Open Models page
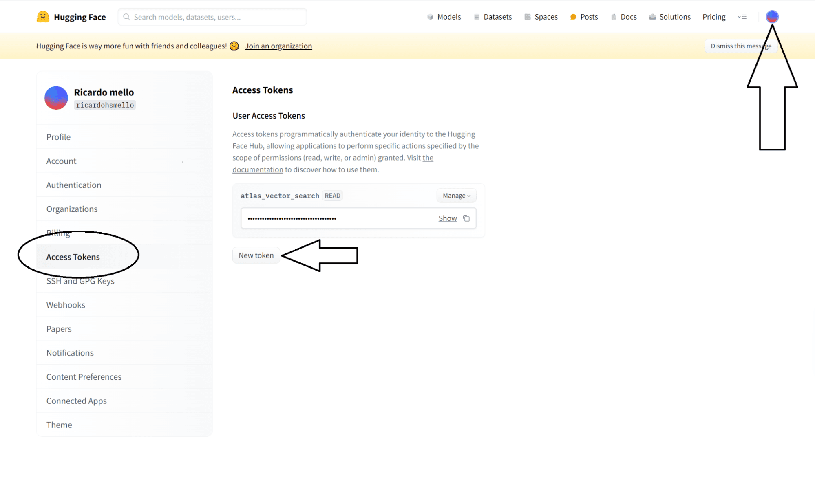Image resolution: width=815 pixels, height=504 pixels. pos(444,17)
